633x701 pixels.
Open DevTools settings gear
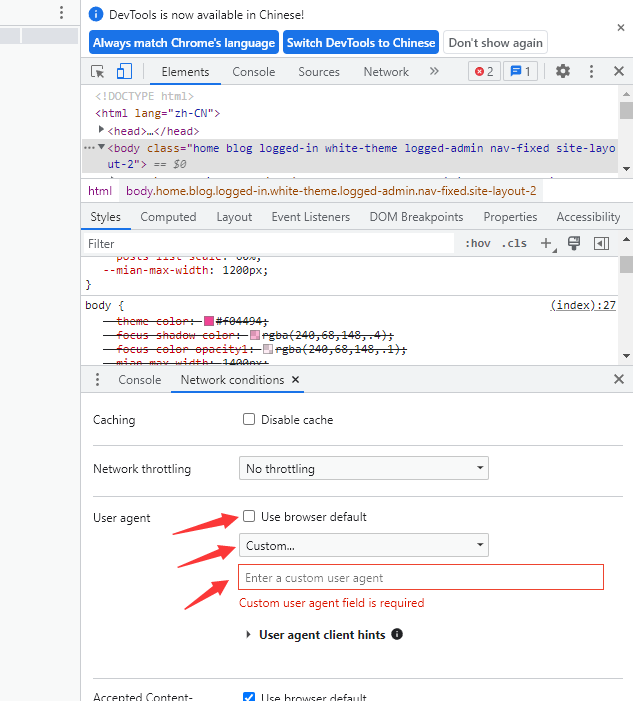coord(563,71)
